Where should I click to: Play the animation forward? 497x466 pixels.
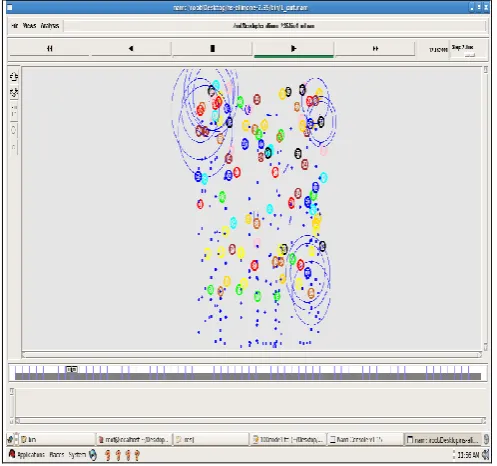click(293, 49)
